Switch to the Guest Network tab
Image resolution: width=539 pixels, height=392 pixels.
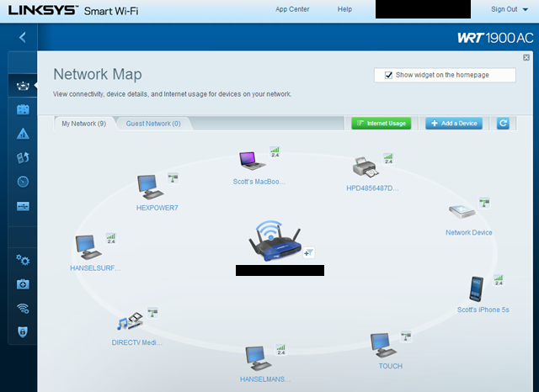pyautogui.click(x=153, y=124)
